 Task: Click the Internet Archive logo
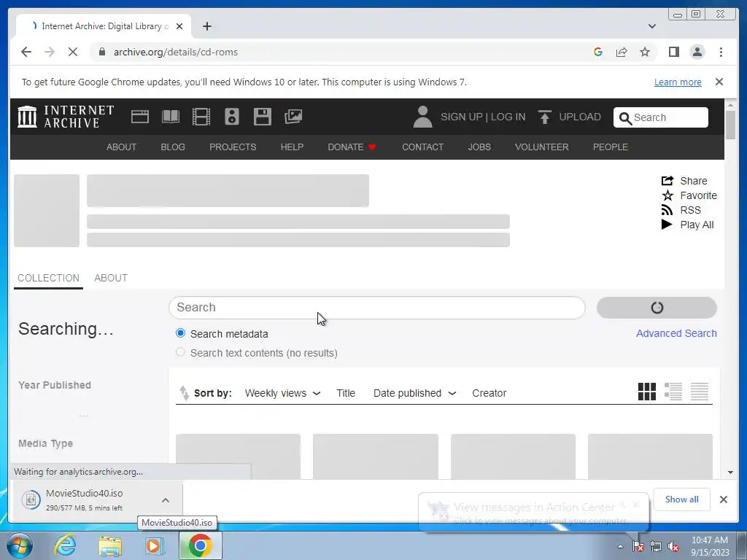(x=66, y=117)
